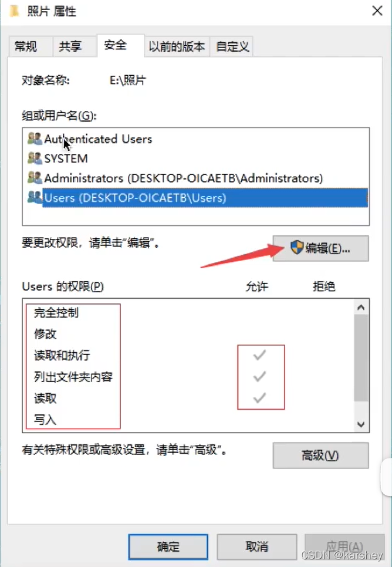Switch to the 常规 tab
Viewport: 392px width, 567px height.
click(x=26, y=46)
